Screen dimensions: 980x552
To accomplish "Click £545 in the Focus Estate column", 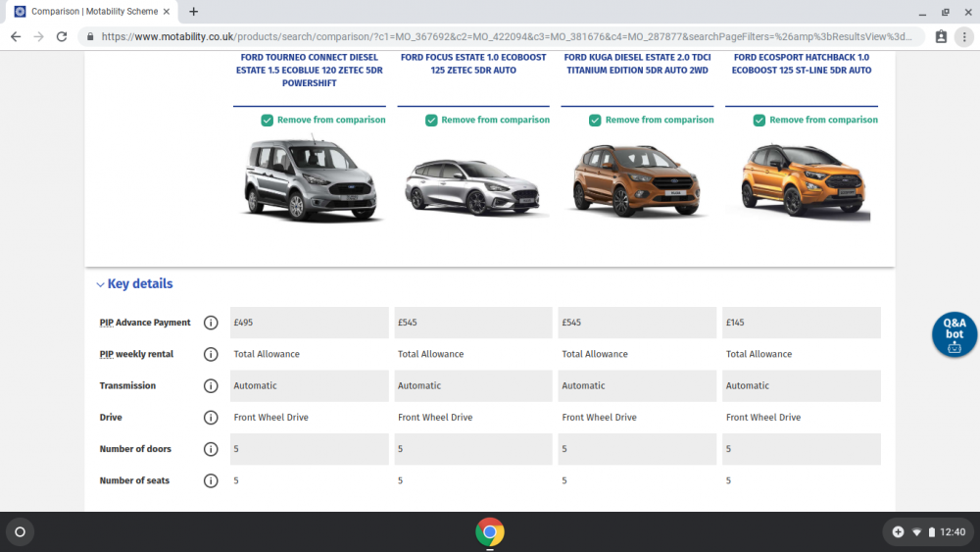I will pos(408,323).
